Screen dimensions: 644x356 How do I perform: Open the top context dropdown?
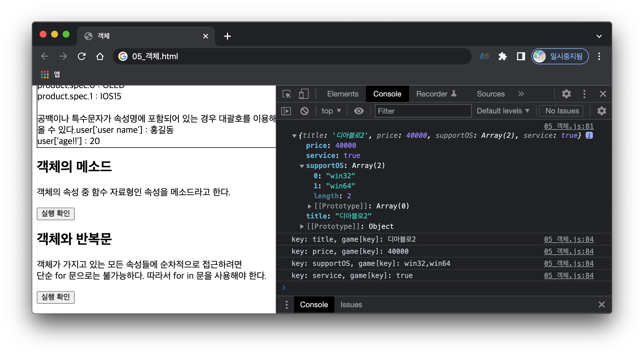click(x=331, y=111)
